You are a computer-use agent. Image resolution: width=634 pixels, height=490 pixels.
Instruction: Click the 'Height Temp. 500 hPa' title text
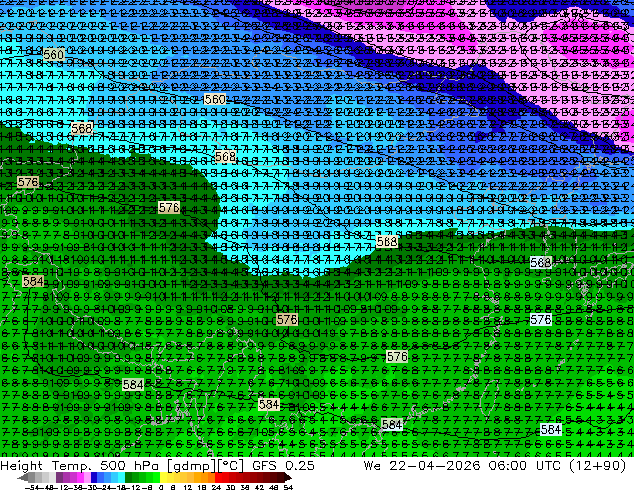tap(82, 465)
